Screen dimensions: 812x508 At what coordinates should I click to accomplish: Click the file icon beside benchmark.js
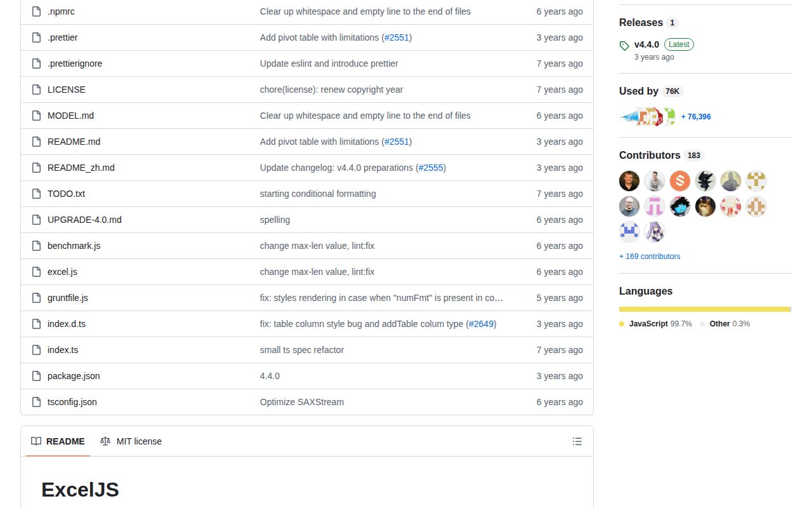pos(37,246)
